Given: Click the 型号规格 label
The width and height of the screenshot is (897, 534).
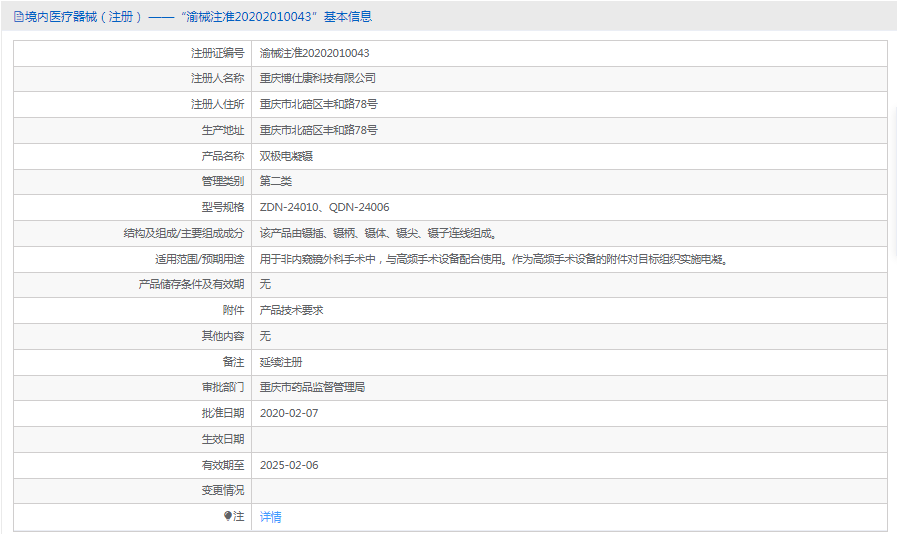Looking at the screenshot, I should click(x=223, y=207).
